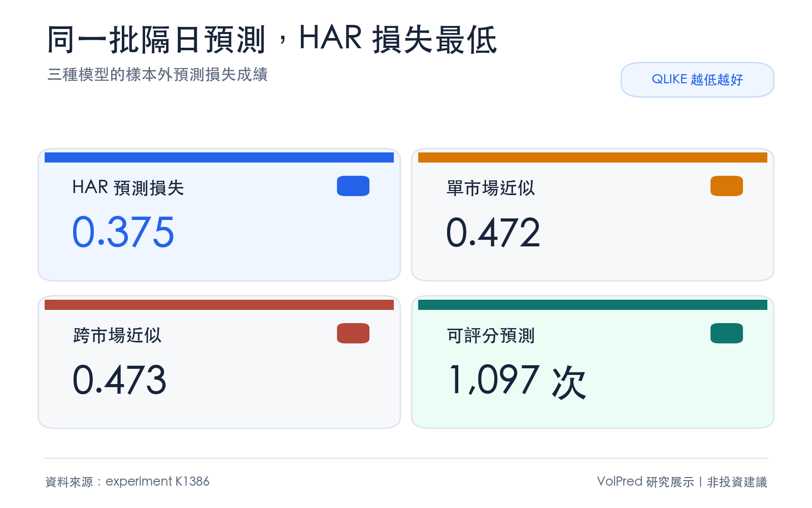
Task: Click the orange swatch in 單市場近似 card
Action: coord(727,186)
